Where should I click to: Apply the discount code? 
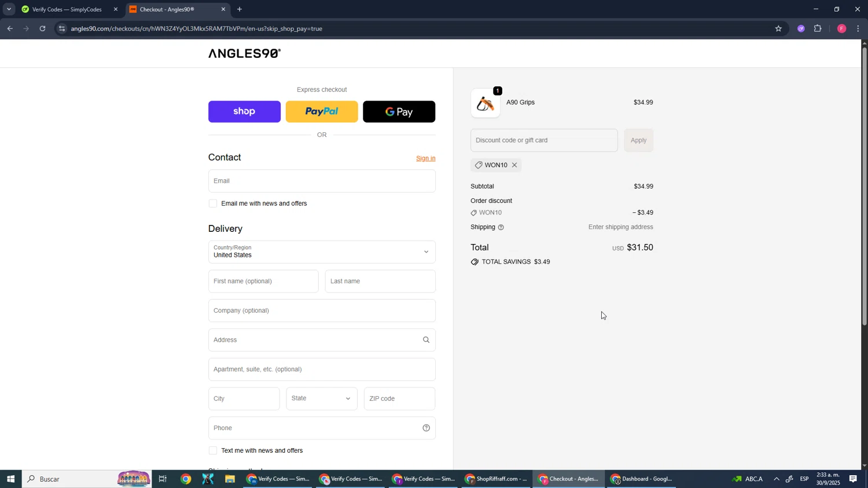(x=638, y=141)
